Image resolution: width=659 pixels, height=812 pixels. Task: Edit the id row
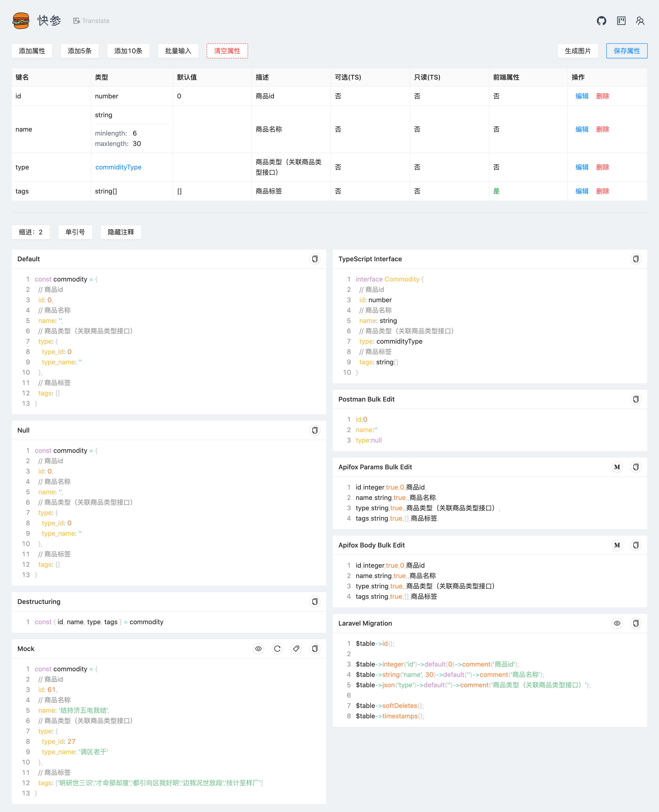[582, 96]
